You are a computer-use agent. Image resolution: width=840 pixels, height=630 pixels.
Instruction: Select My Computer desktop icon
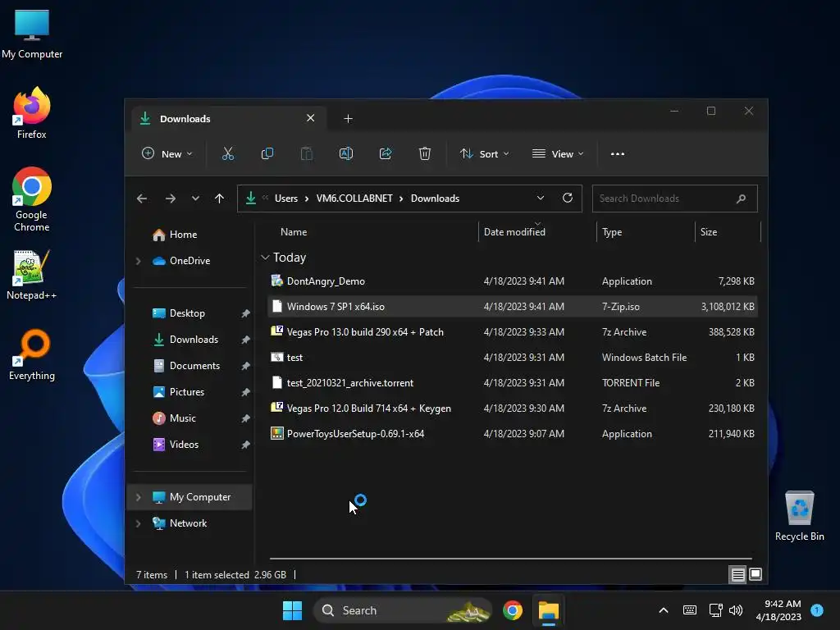32,34
